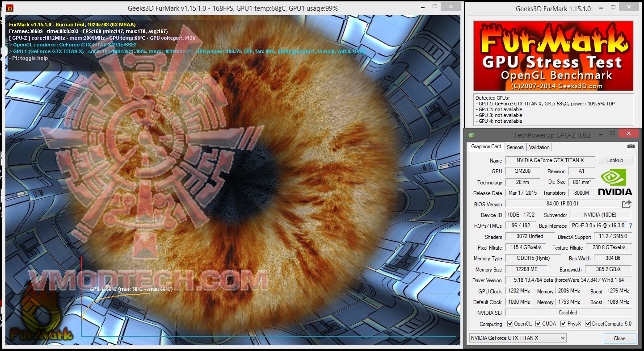The image size is (644, 351).
Task: Click the BIOS Version share/export icon
Action: [x=627, y=204]
